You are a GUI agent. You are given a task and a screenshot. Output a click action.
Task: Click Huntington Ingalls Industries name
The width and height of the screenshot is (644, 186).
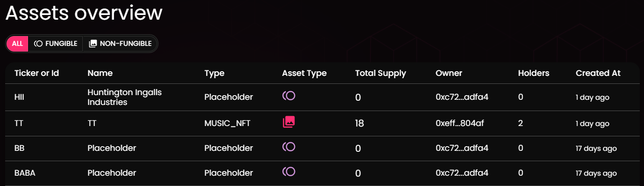click(x=124, y=97)
